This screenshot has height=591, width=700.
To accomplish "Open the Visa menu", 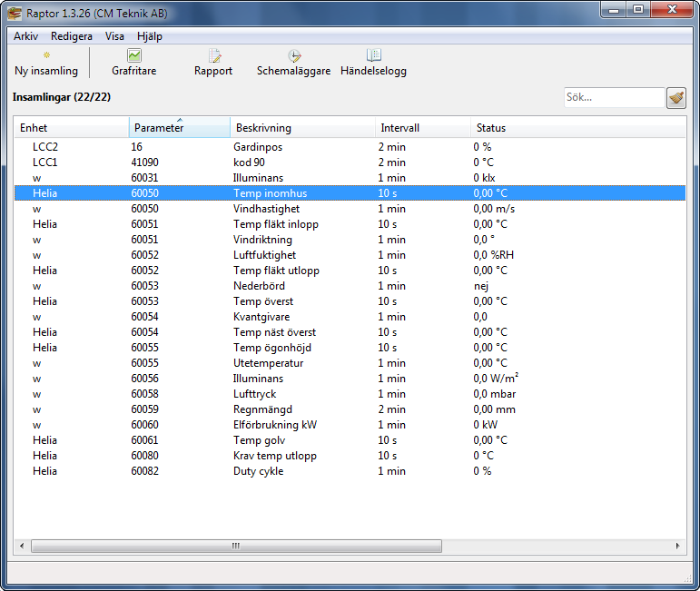I will point(114,36).
